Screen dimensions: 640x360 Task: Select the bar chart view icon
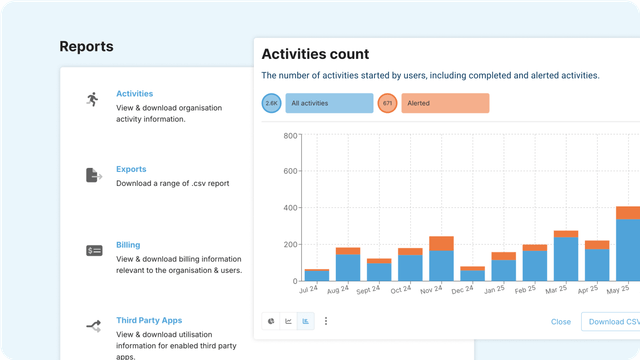(x=306, y=321)
